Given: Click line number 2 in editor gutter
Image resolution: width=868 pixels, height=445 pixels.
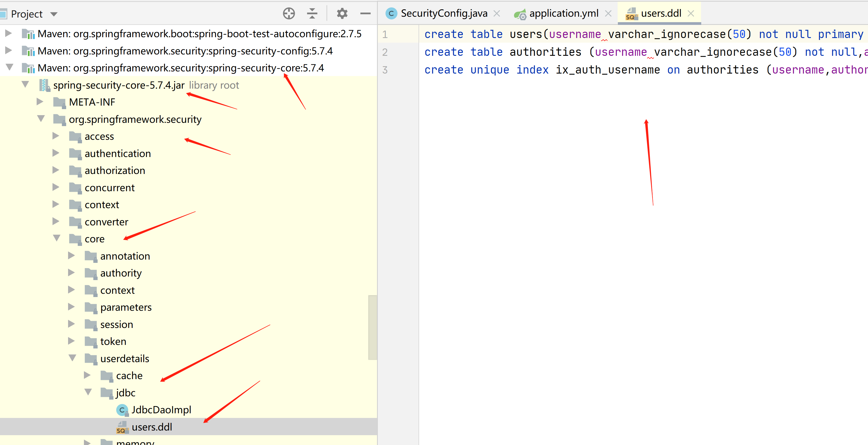Looking at the screenshot, I should pos(385,52).
